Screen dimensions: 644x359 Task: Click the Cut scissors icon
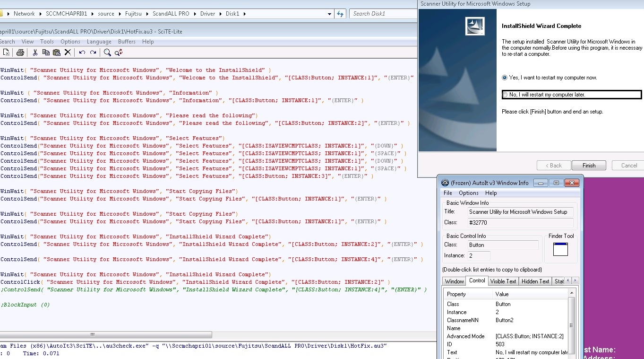[35, 53]
